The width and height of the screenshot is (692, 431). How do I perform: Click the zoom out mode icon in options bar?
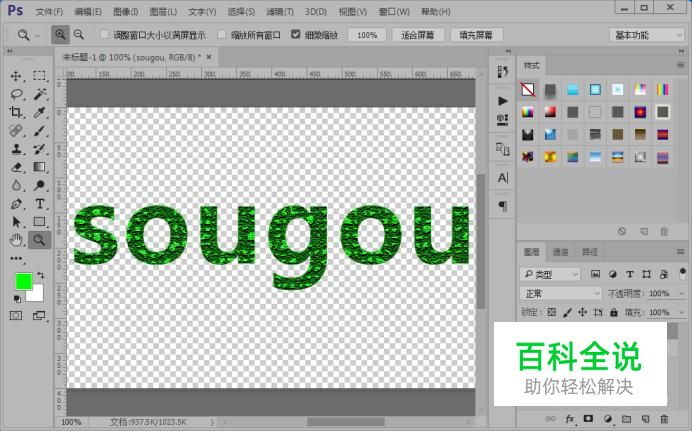pos(79,34)
